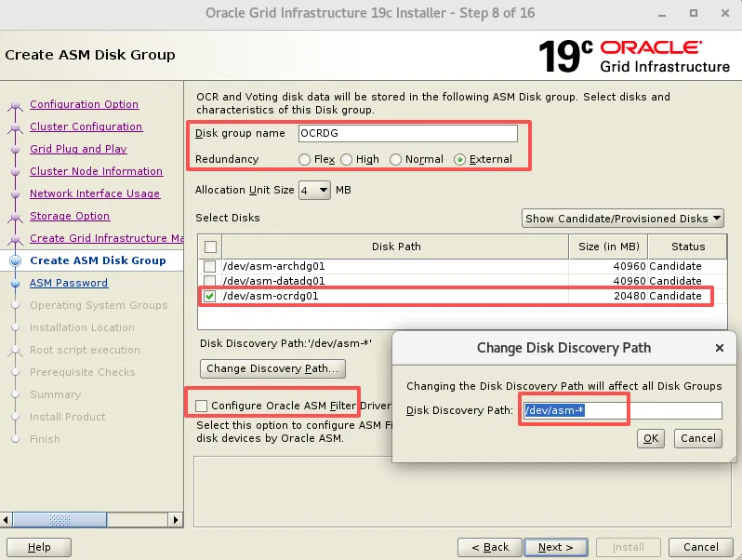Click the /dev/asm-ocrdg01 path text

(x=271, y=297)
